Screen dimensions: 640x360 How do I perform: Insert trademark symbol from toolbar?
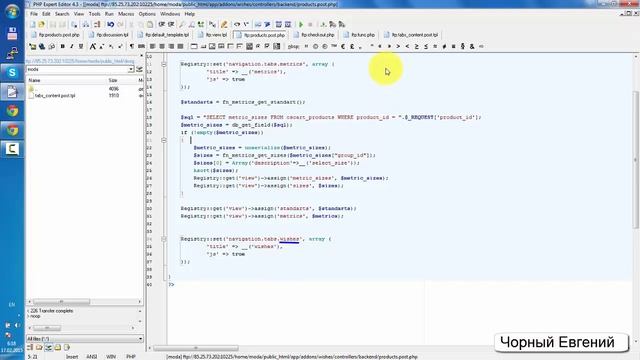334,47
